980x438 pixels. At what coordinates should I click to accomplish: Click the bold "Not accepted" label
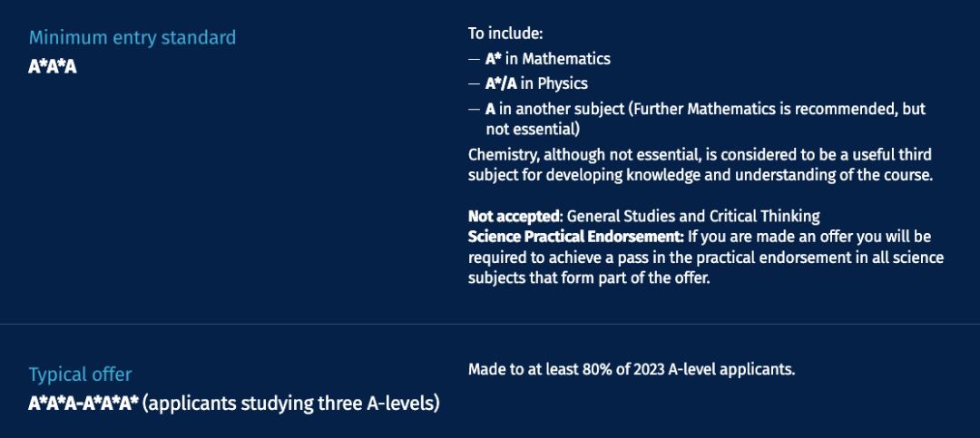[x=514, y=216]
